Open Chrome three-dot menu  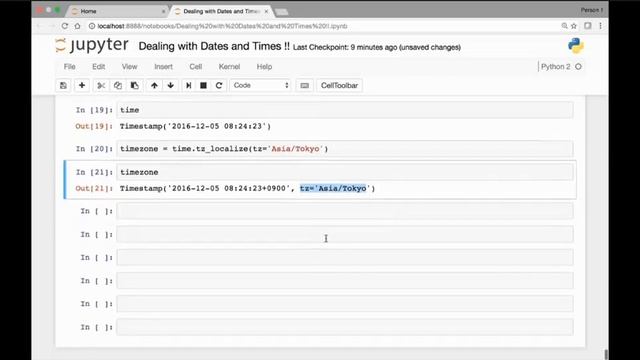coord(600,26)
